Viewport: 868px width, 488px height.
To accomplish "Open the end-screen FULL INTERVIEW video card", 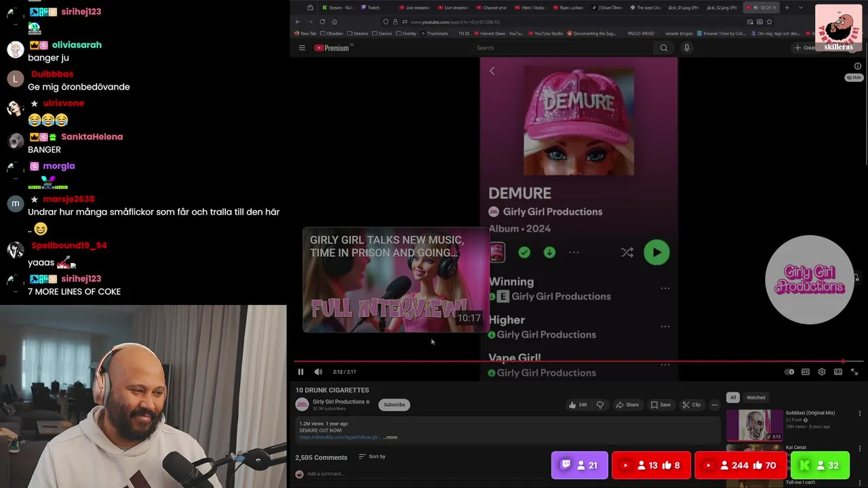I will 395,280.
